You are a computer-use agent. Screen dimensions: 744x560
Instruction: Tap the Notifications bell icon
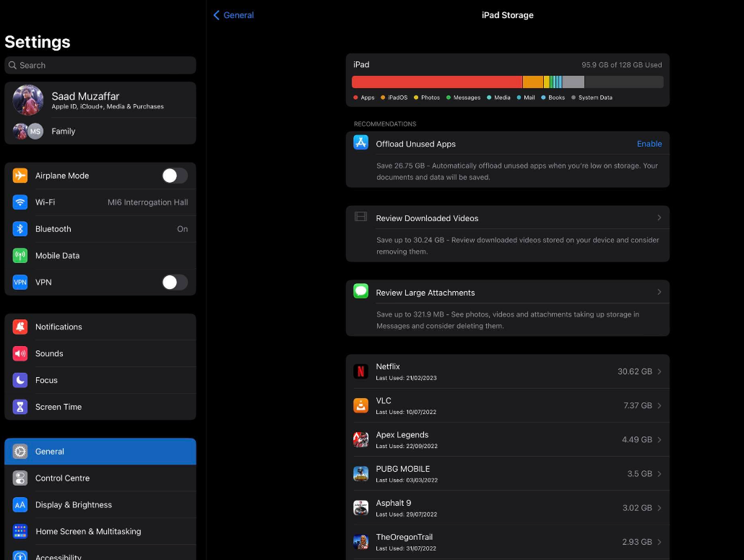tap(20, 327)
